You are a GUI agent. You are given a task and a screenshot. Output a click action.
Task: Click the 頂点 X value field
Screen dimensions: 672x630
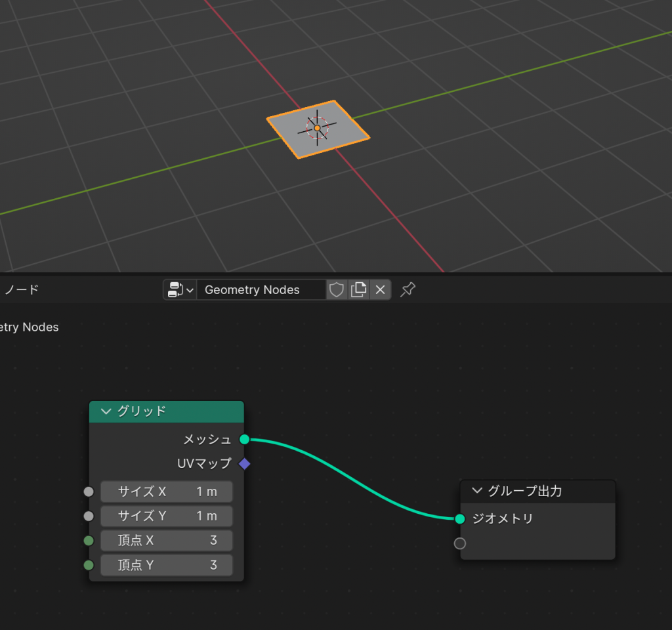pos(167,541)
